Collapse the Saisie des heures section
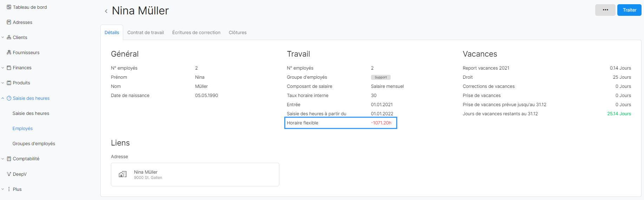The height and width of the screenshot is (200, 644). 3,98
